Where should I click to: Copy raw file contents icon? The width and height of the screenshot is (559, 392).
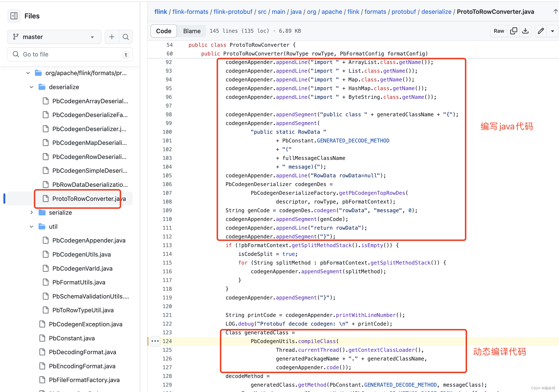pyautogui.click(x=513, y=31)
